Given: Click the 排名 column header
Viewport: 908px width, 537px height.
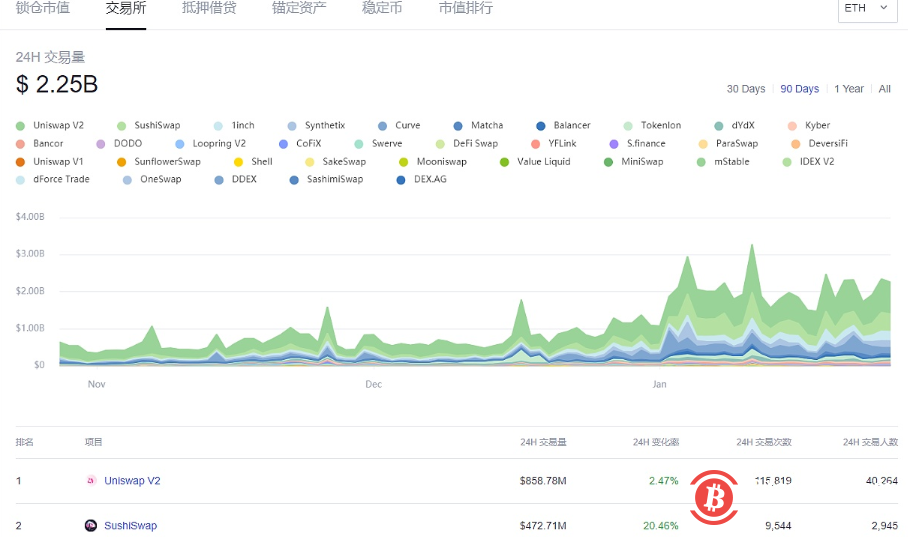Looking at the screenshot, I should [x=25, y=442].
